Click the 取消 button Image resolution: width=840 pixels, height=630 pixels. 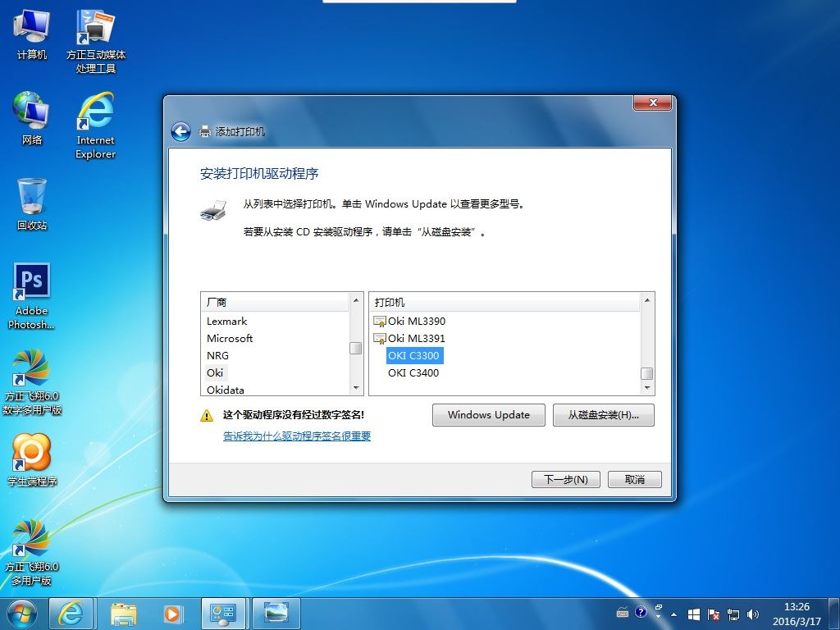click(x=634, y=479)
